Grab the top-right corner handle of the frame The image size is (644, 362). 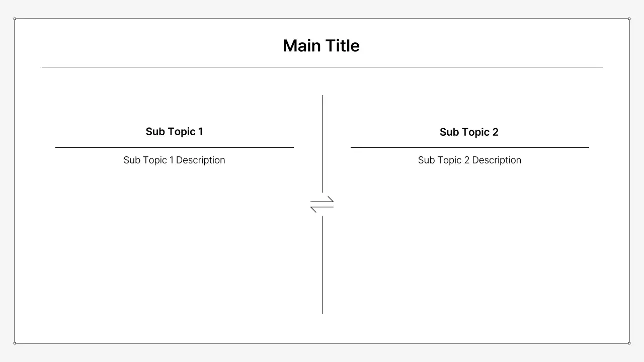click(x=629, y=19)
